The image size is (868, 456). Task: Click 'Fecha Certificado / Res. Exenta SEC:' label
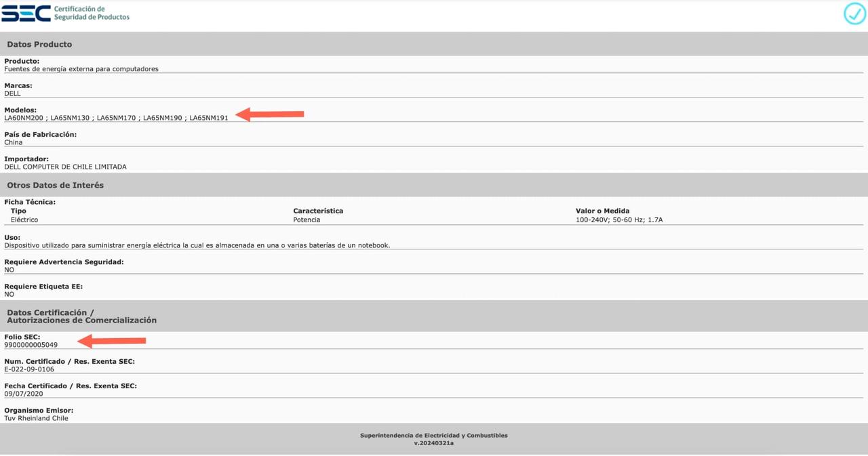pos(71,386)
